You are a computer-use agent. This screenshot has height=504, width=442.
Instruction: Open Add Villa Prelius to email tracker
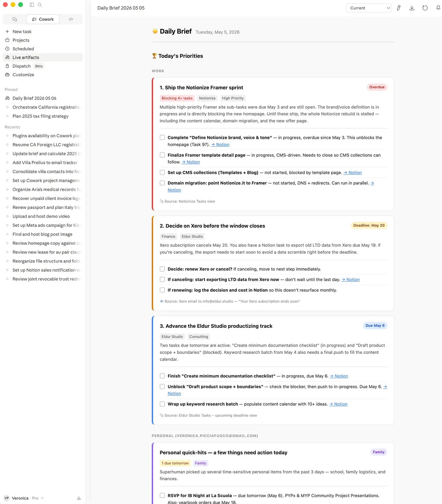[x=43, y=163]
